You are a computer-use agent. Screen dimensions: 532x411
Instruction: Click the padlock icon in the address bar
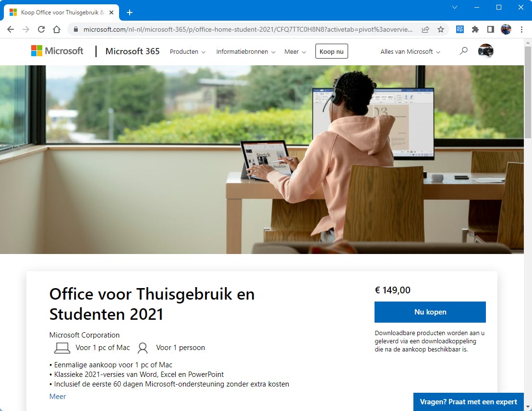pos(75,29)
